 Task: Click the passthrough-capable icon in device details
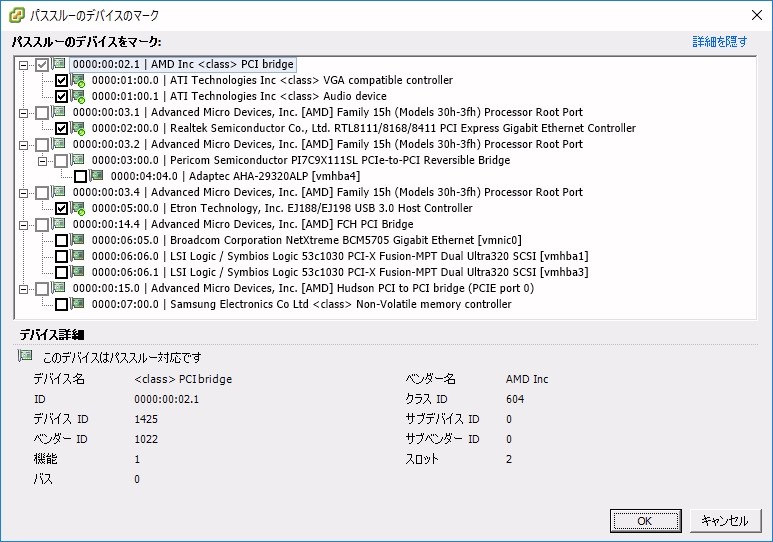pyautogui.click(x=25, y=355)
